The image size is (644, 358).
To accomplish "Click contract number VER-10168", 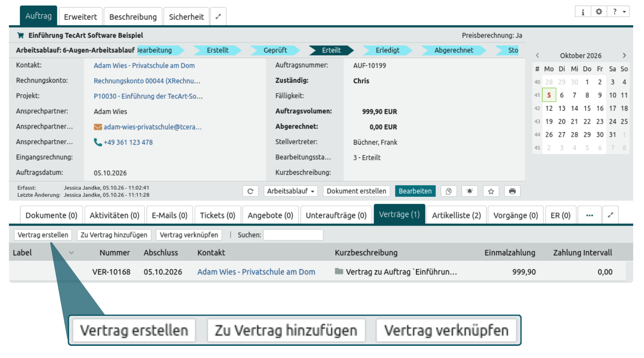I will coord(111,272).
